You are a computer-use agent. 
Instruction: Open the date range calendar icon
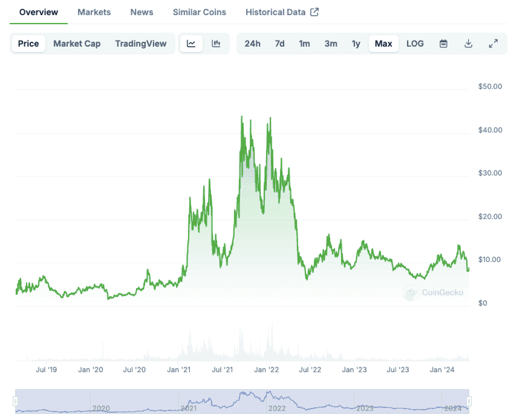click(x=443, y=43)
